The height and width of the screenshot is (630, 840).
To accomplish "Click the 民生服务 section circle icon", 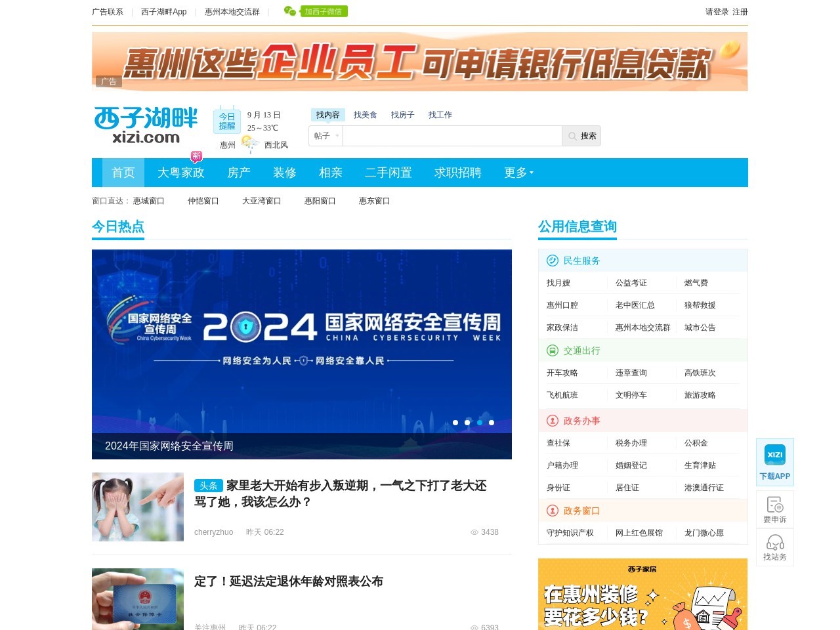I will [x=552, y=261].
